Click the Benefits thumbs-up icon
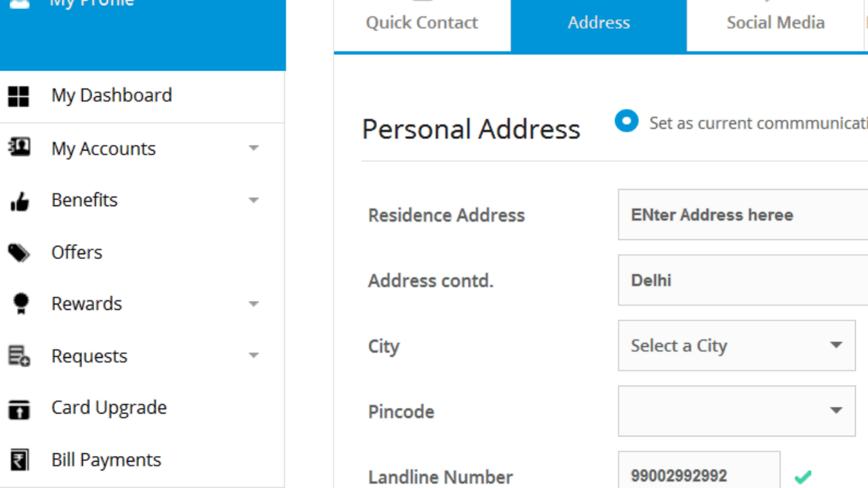The height and width of the screenshot is (488, 868). tap(20, 201)
